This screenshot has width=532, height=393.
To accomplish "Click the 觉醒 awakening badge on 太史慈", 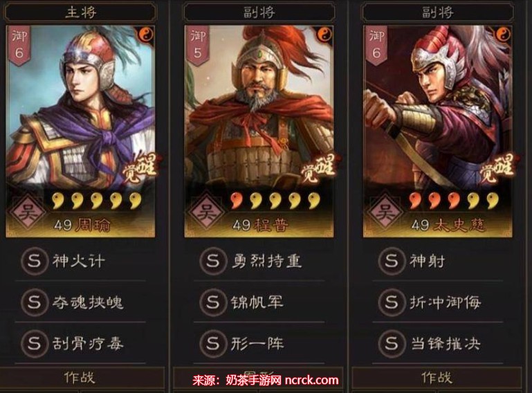I will click(x=496, y=169).
